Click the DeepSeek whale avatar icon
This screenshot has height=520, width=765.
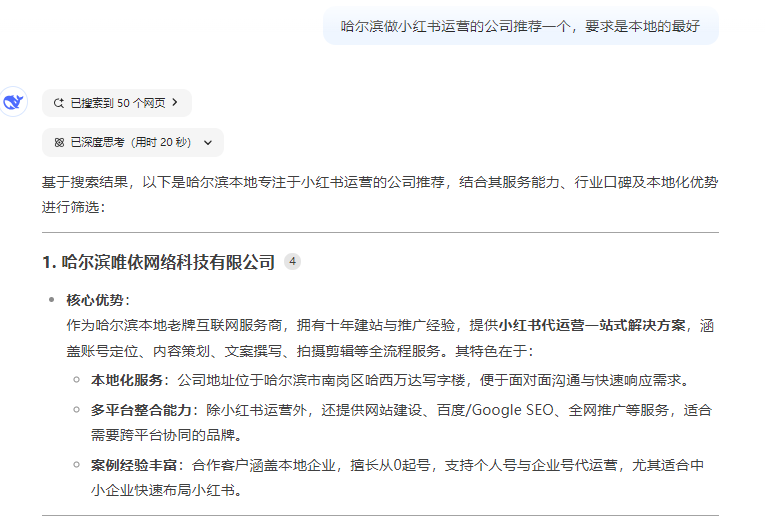tap(13, 102)
